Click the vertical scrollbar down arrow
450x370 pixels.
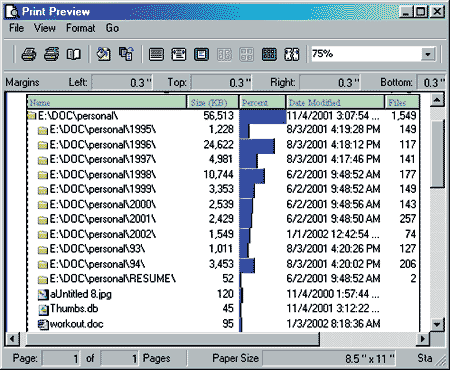[x=437, y=324]
